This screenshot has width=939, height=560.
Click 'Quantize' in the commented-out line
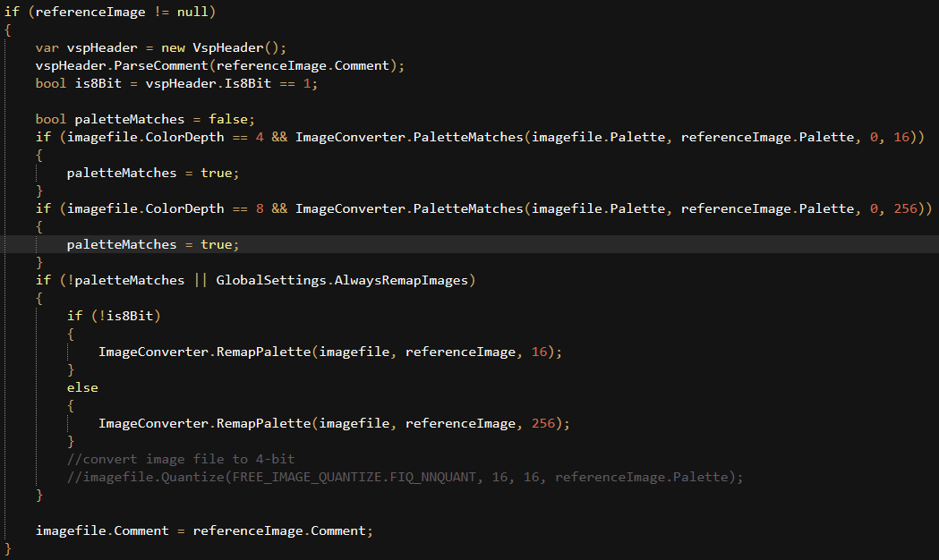pyautogui.click(x=192, y=478)
